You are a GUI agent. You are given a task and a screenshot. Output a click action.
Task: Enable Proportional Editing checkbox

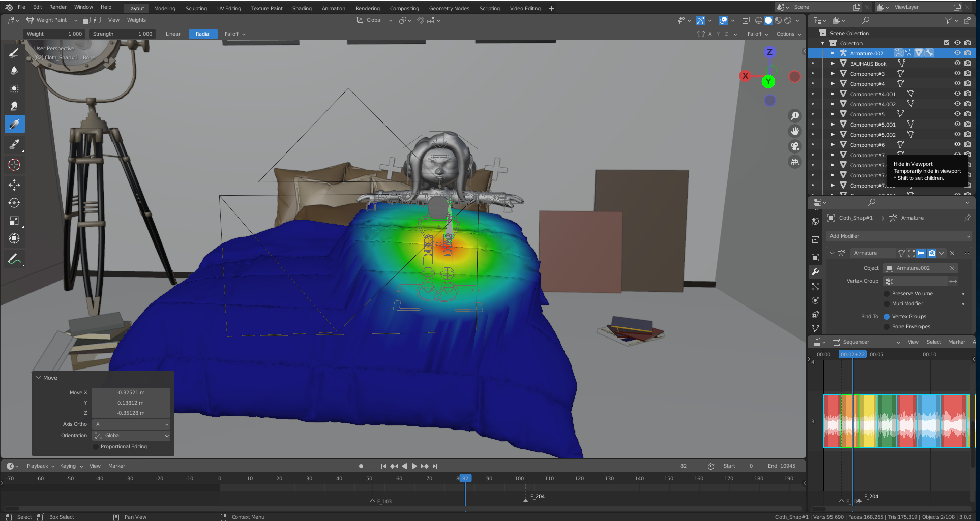tap(96, 446)
